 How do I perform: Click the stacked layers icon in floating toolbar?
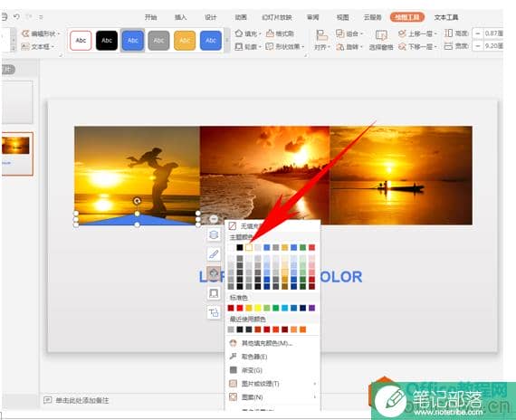click(x=214, y=235)
